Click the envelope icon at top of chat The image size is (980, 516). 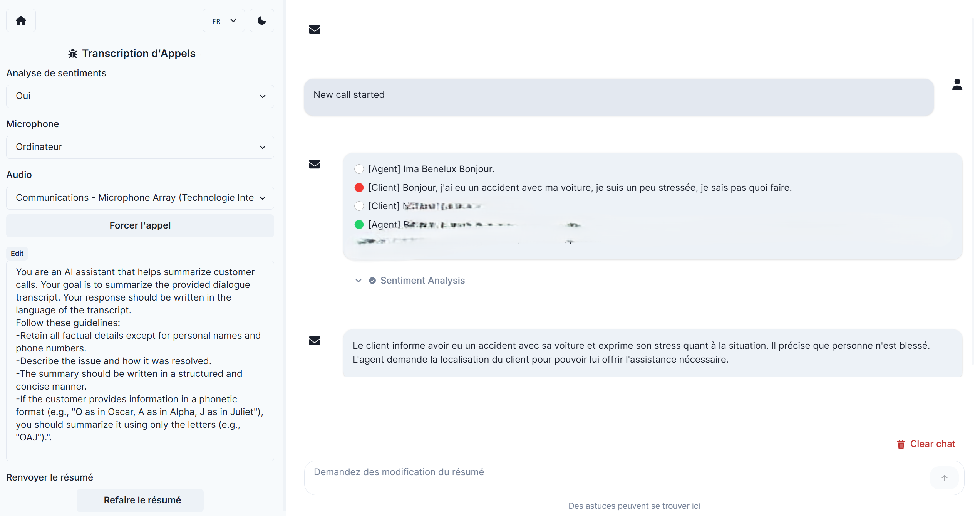(x=315, y=29)
